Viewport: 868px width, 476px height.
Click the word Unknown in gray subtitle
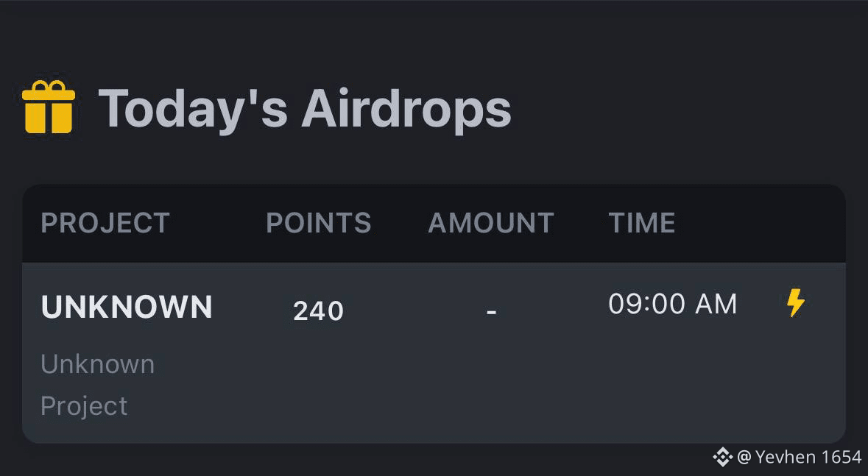(97, 364)
